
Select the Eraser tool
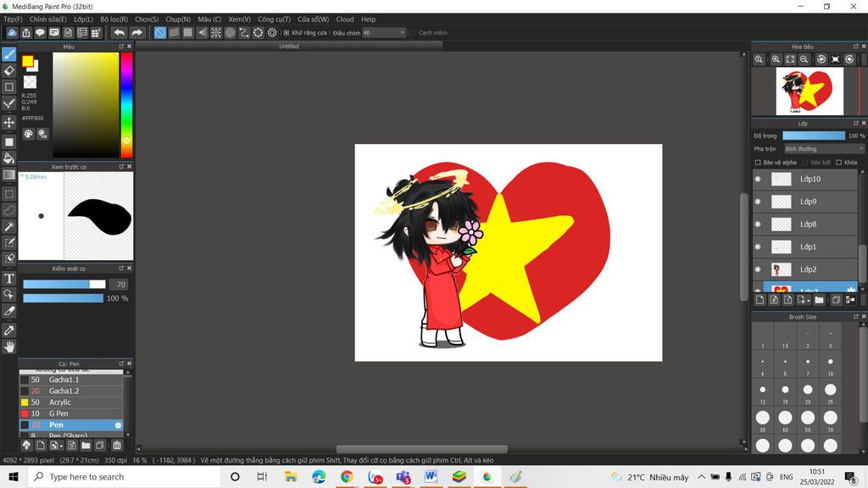(x=8, y=70)
